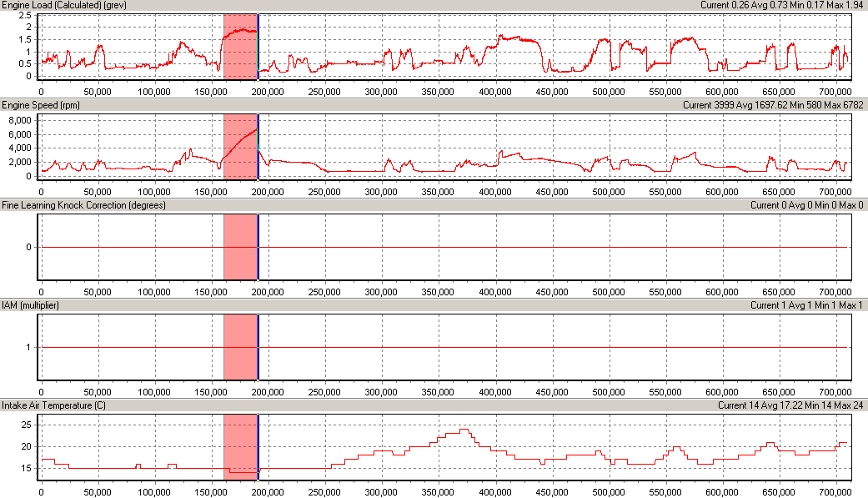Screen dimensions: 868x498
Task: Click the blue cursor line in Knock Correction chart
Action: (258, 247)
